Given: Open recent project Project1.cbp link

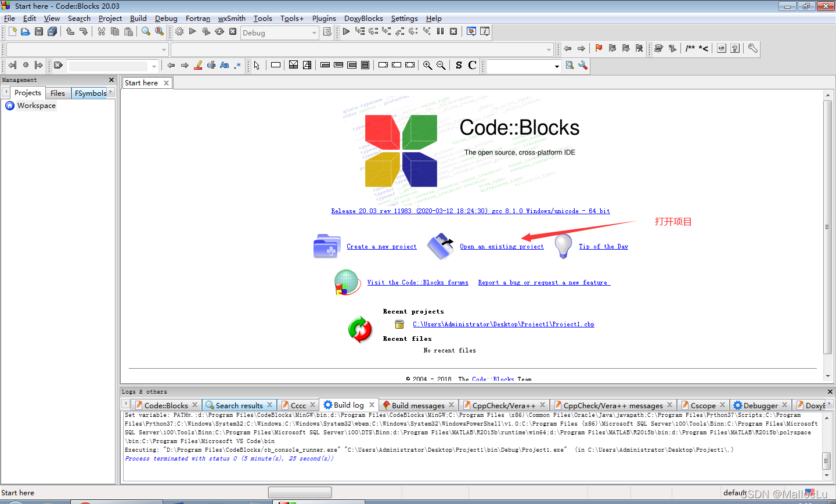Looking at the screenshot, I should (x=503, y=324).
